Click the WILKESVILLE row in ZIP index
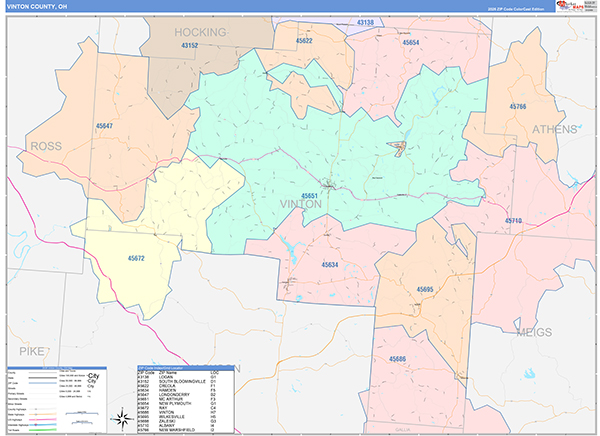This screenshot has width=600, height=436. click(x=186, y=417)
